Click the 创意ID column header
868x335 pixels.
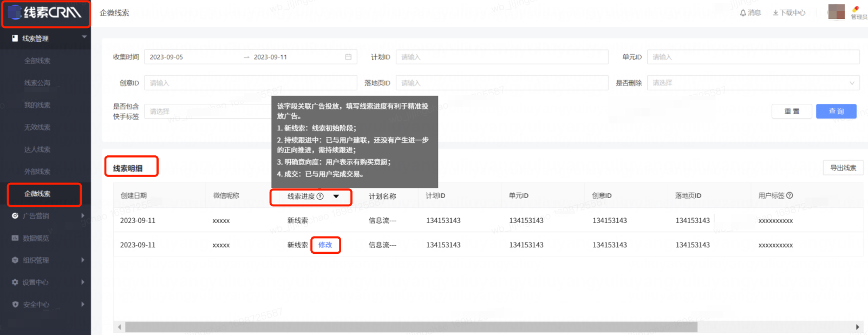(x=602, y=195)
